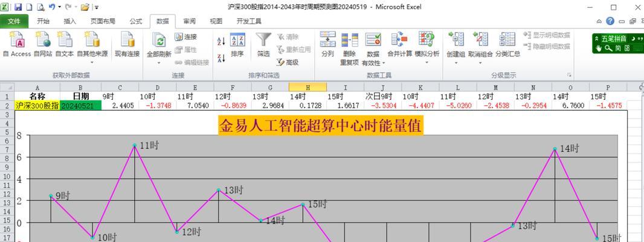
Task: Expand the Ungroup (取消组合) dropdown arrow
Action: (x=480, y=62)
